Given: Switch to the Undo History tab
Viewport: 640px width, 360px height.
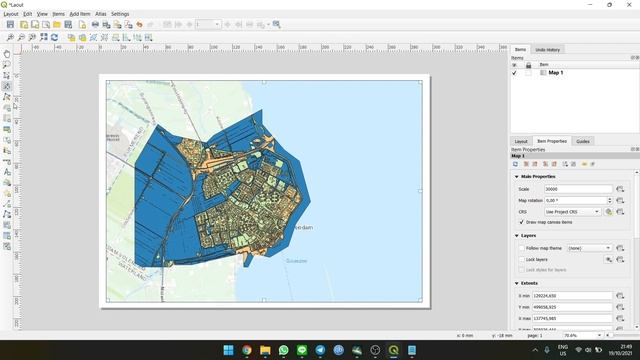Looking at the screenshot, I should pyautogui.click(x=547, y=50).
